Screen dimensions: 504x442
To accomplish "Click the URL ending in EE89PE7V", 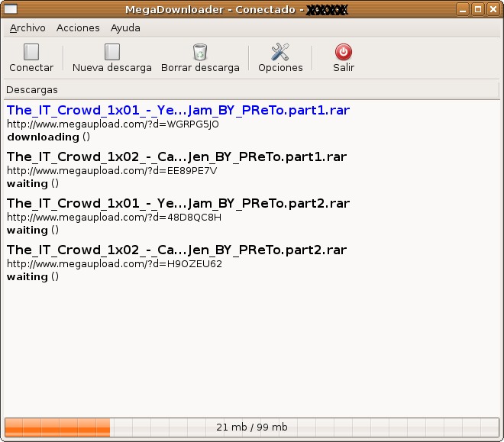I will tap(111, 171).
